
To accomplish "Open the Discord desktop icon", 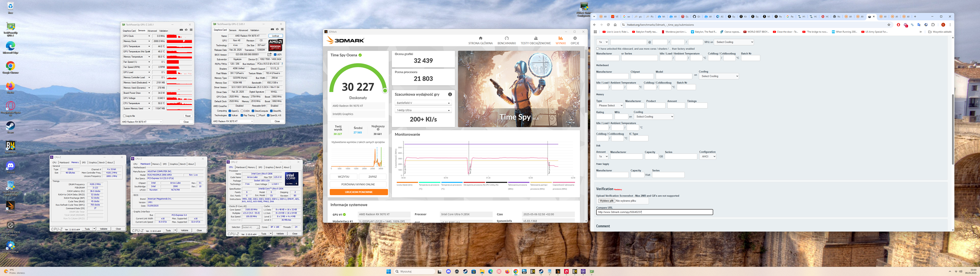I will pyautogui.click(x=10, y=166).
